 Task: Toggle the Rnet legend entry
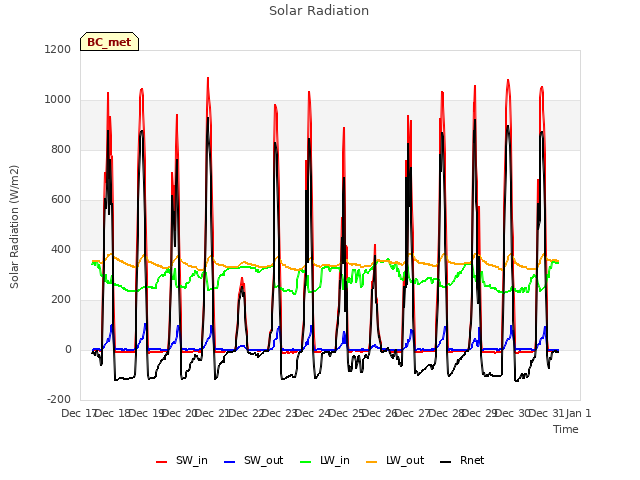[462, 461]
